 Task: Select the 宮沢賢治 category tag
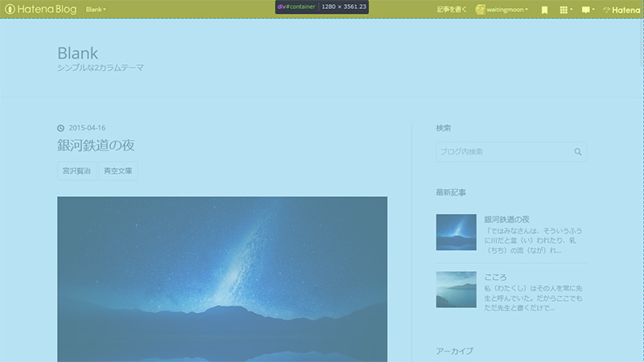click(76, 171)
